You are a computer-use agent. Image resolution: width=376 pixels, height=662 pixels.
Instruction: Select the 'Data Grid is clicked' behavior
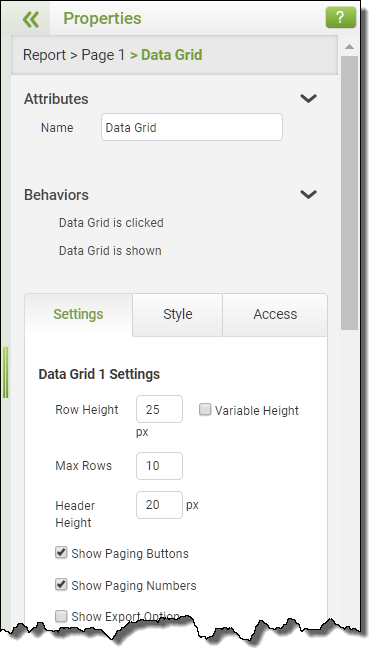111,223
